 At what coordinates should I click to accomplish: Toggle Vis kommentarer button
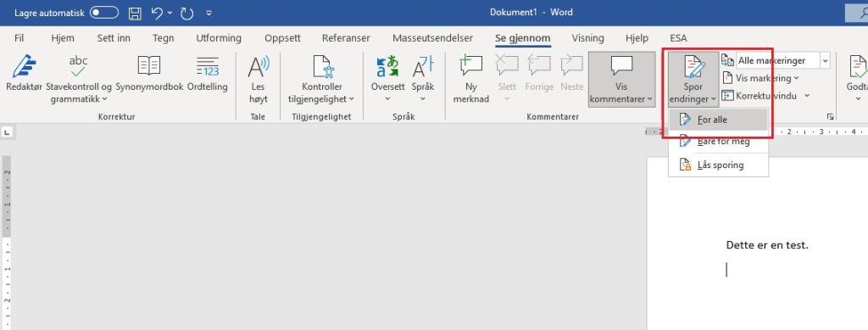coord(621,79)
